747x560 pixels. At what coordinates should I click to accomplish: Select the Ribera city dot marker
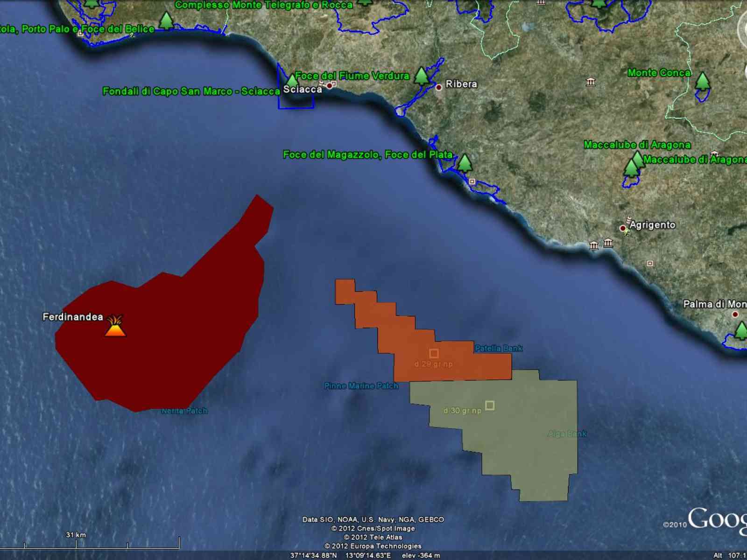point(438,87)
